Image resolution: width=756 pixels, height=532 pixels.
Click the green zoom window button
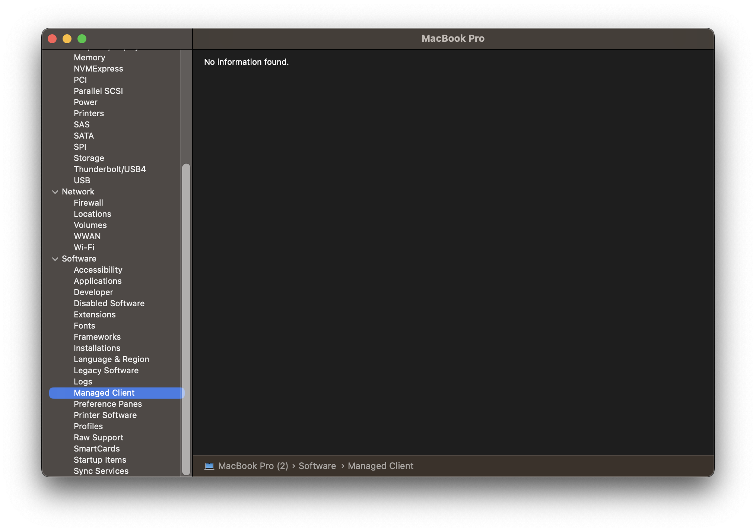pos(82,39)
